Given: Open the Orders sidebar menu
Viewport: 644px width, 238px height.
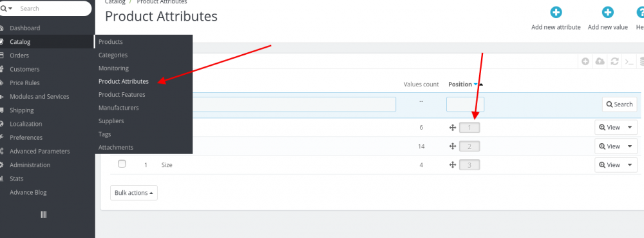Looking at the screenshot, I should coord(19,55).
